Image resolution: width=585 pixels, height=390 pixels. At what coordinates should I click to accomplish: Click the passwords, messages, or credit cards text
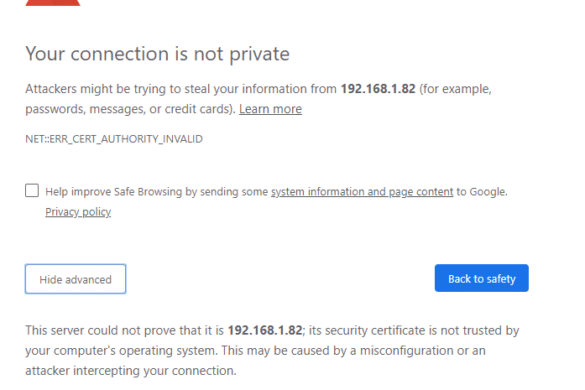tap(131, 109)
